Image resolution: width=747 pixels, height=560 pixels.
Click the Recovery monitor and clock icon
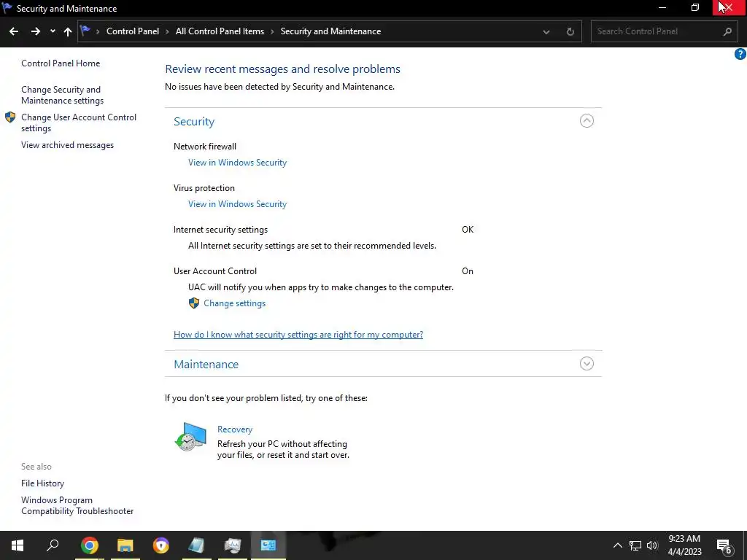[x=190, y=437]
